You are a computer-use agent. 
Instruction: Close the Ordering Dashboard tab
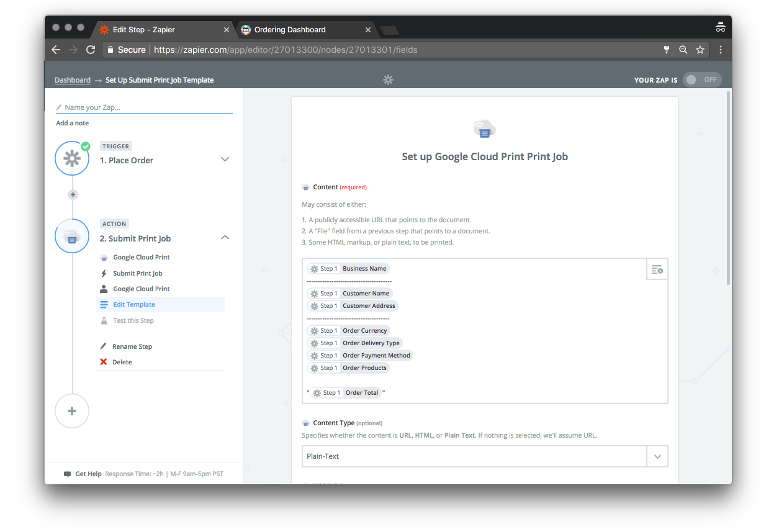(368, 30)
